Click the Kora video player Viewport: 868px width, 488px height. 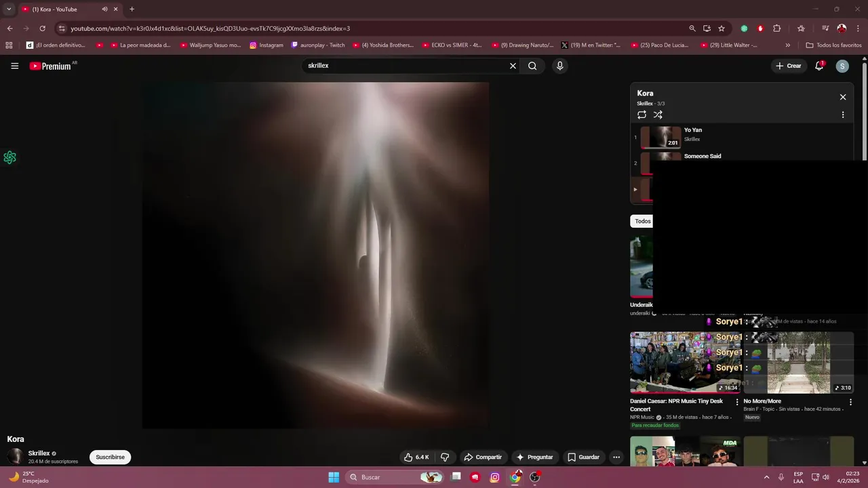point(315,255)
